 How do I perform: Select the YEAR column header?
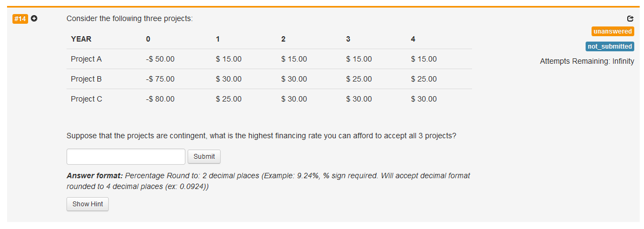[x=81, y=39]
